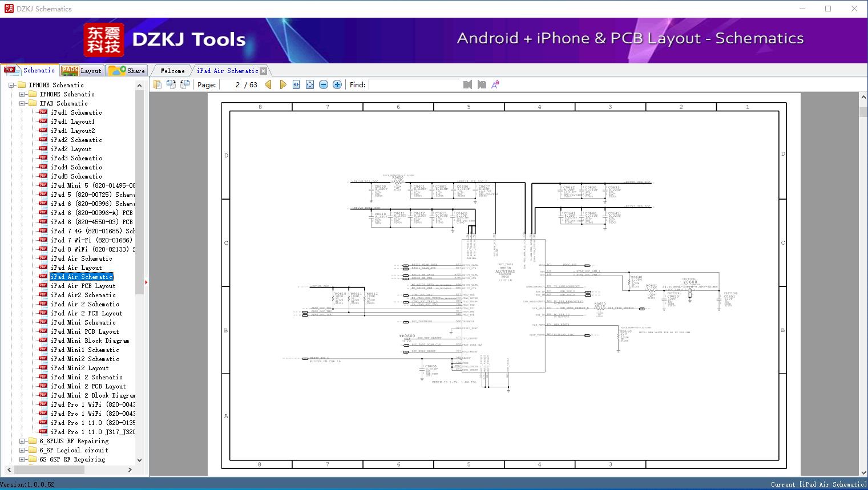Open iPad 7 Wi-Fi (820-01686) entry

click(x=91, y=240)
